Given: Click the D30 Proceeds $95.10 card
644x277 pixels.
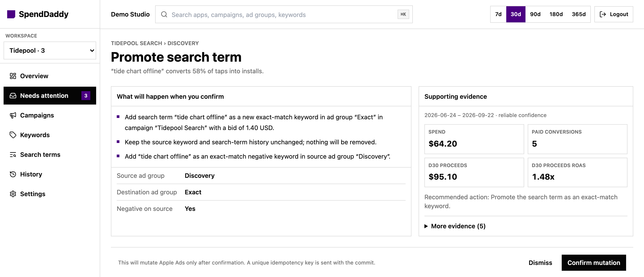Looking at the screenshot, I should point(474,172).
